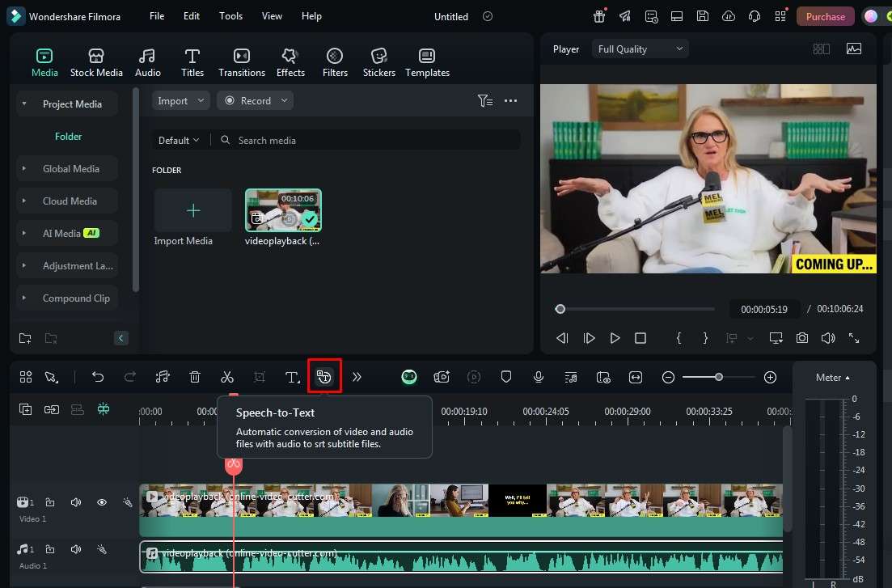892x588 pixels.
Task: Open the media filter icon
Action: coord(485,101)
